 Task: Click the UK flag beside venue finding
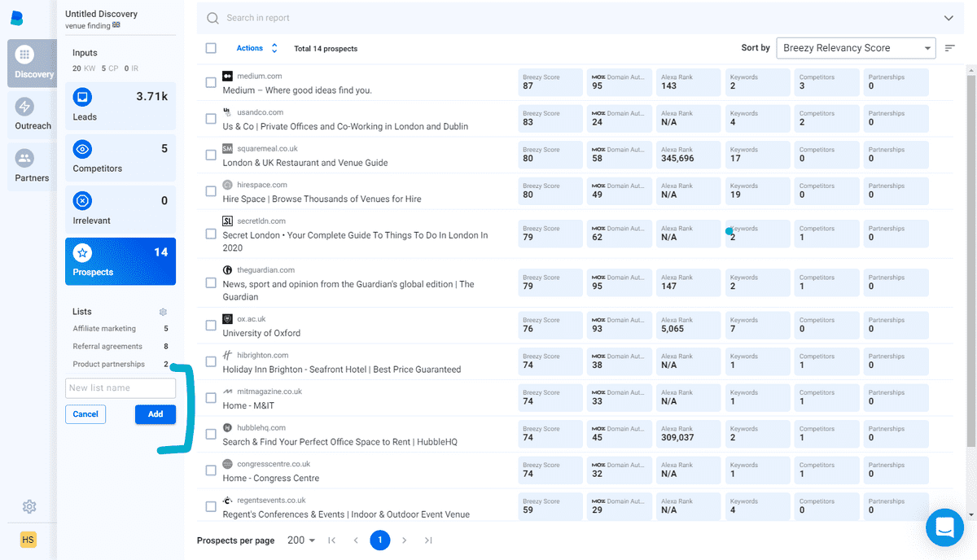(116, 25)
